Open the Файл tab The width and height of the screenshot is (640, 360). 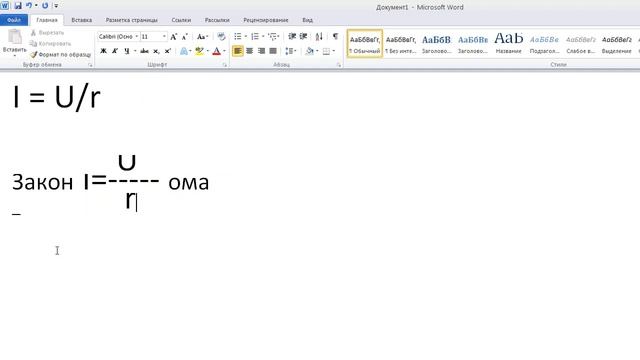(14, 20)
